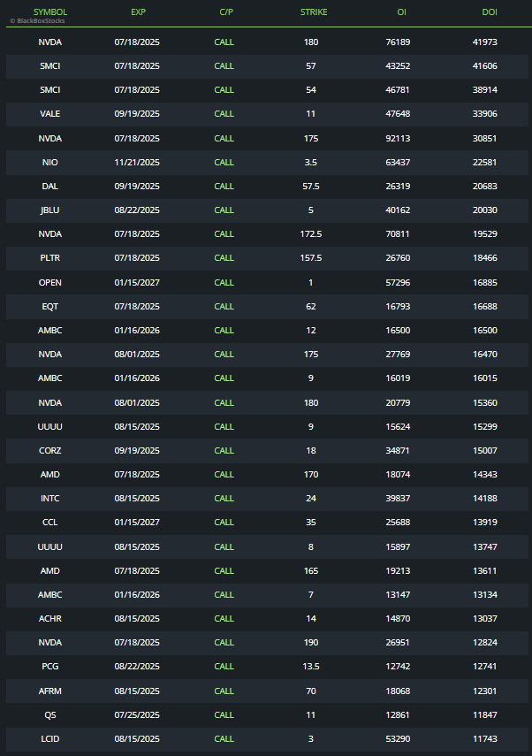Select the ACHR symbol cell

[50, 619]
